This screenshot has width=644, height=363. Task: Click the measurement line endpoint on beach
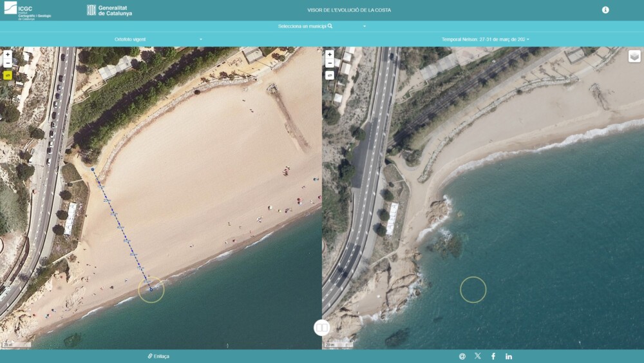coord(151,289)
